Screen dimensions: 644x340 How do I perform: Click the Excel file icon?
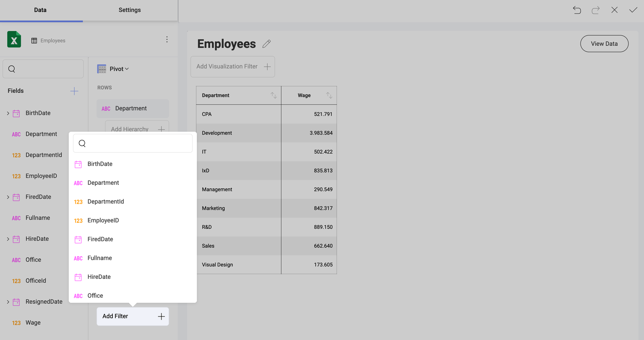pos(14,39)
